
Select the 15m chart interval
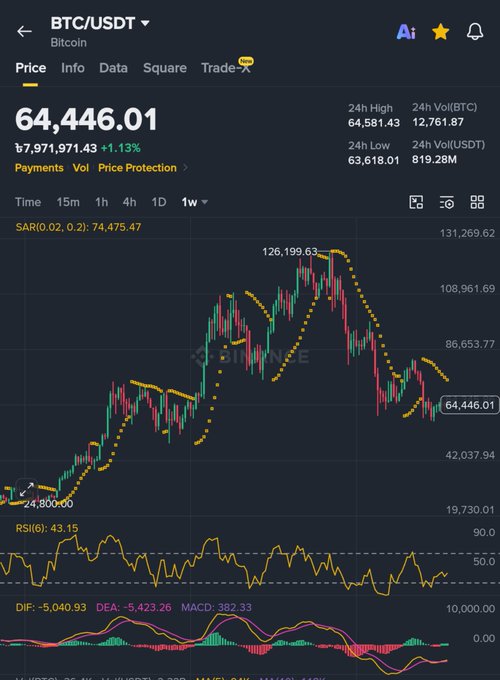tap(68, 202)
